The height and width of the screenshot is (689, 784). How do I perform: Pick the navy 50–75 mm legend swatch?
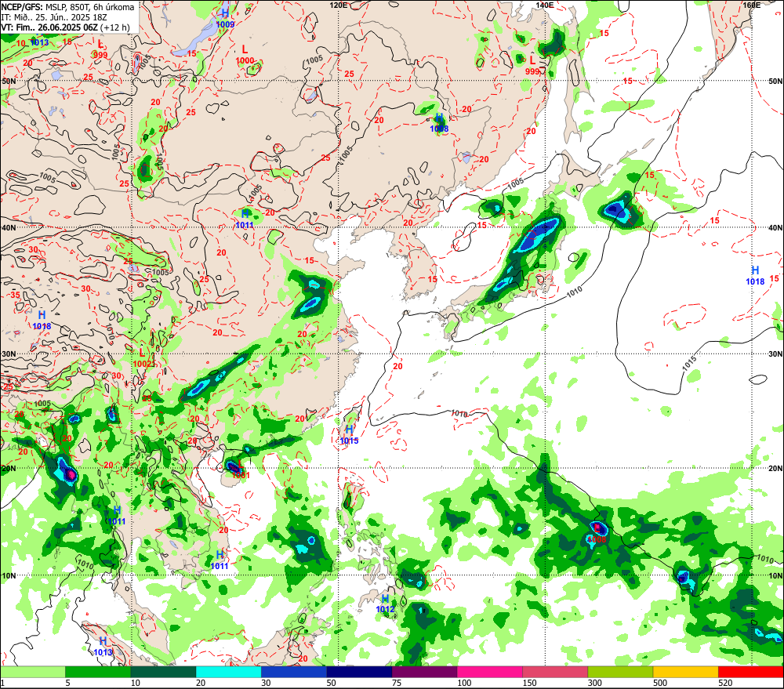359,672
